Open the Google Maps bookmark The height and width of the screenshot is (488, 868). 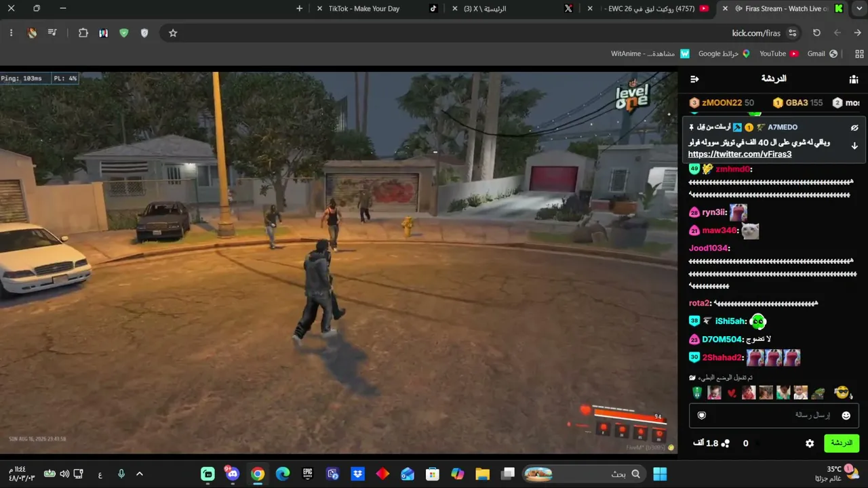(x=724, y=54)
